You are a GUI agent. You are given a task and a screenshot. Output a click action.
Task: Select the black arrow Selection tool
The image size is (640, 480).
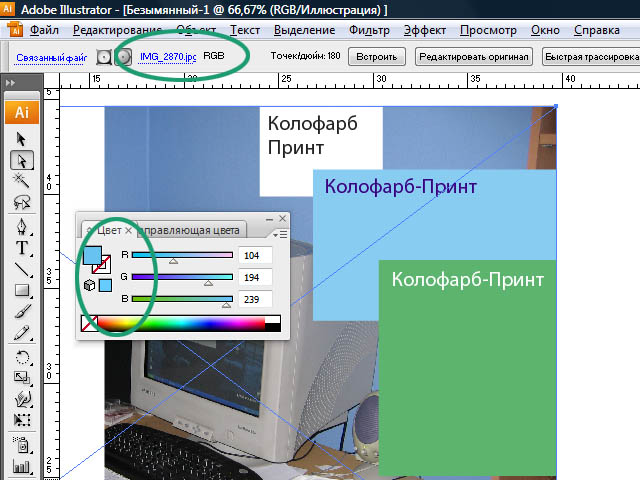(21, 139)
